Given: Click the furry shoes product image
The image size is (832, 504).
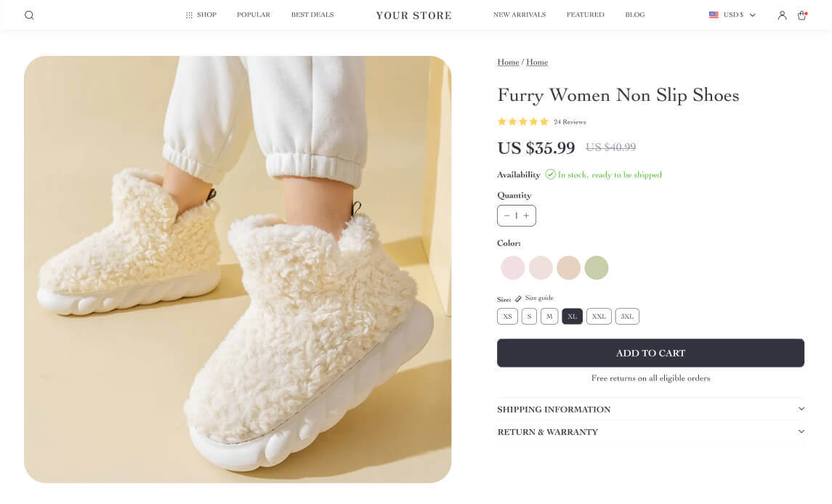Looking at the screenshot, I should tap(238, 269).
